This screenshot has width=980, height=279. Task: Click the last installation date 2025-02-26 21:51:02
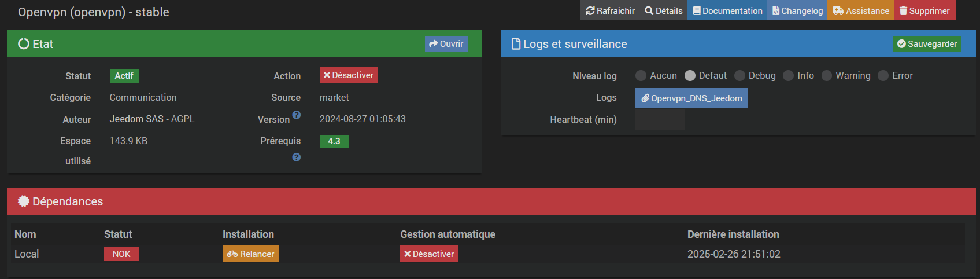(734, 254)
